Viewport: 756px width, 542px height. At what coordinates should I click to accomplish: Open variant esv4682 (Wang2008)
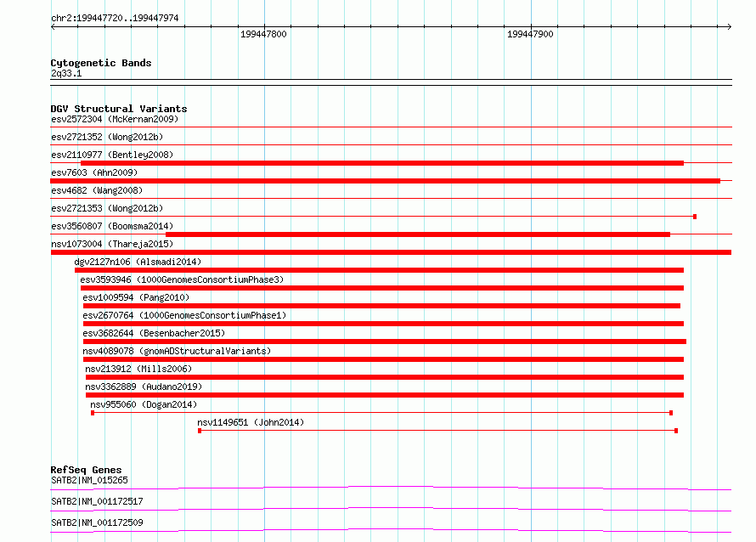97,190
